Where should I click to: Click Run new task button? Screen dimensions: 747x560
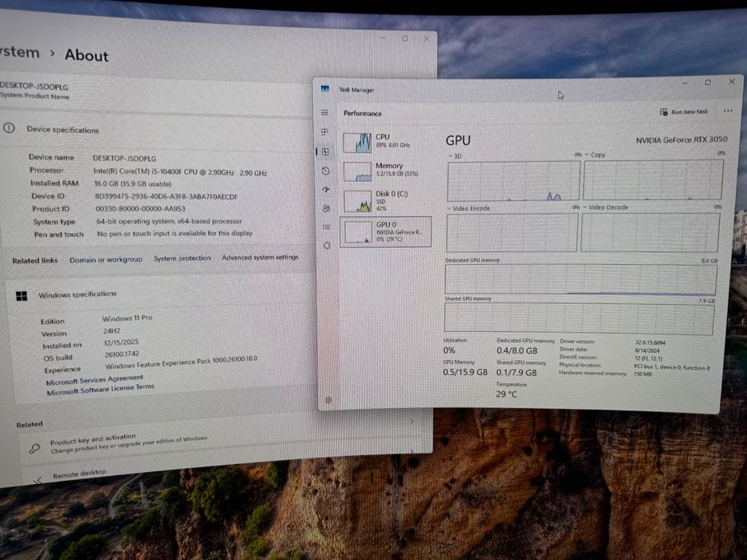click(684, 112)
